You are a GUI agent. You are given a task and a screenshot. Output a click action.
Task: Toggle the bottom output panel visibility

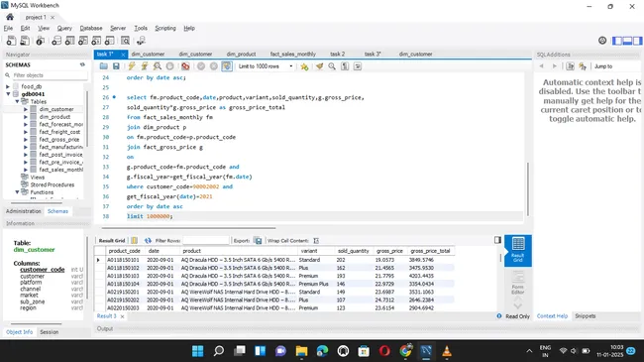(627, 41)
